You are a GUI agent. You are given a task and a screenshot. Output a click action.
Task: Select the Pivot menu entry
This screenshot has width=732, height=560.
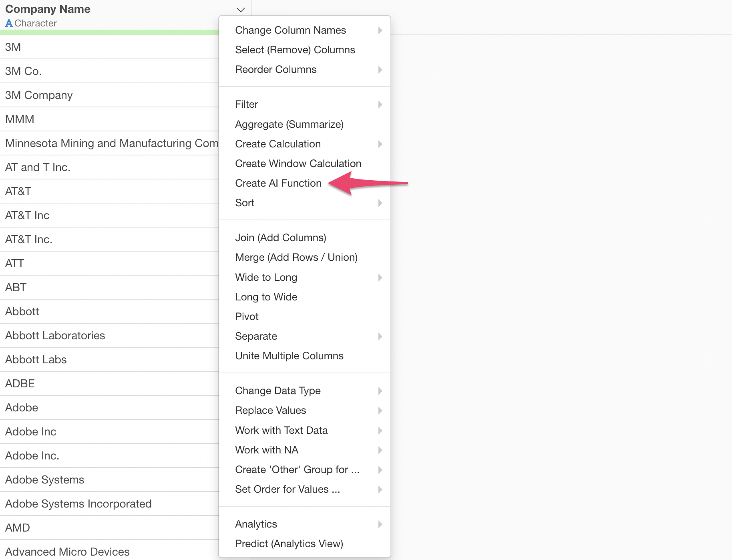(x=247, y=316)
